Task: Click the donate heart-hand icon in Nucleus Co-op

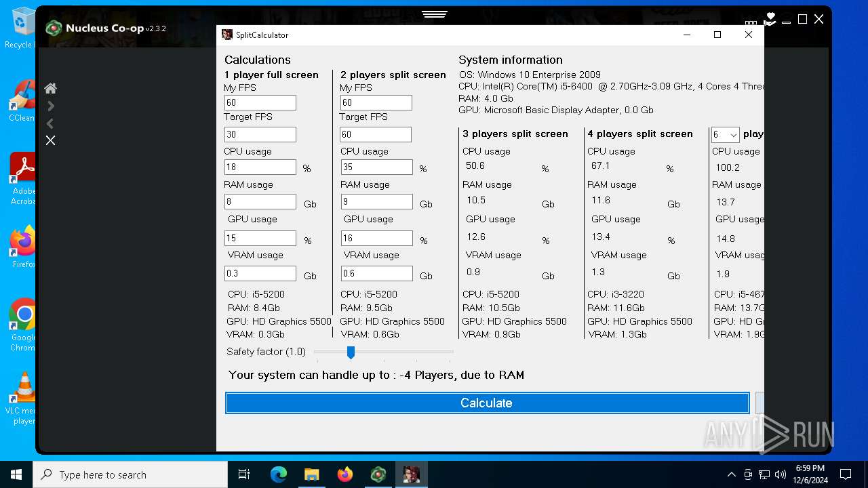Action: click(770, 18)
